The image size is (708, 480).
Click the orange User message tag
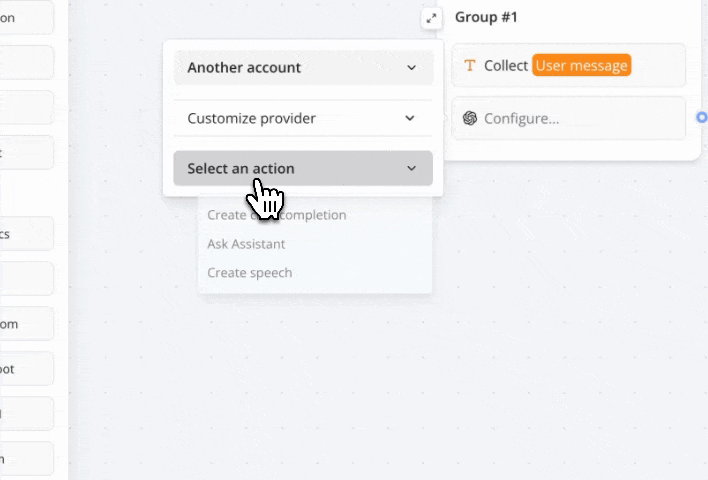click(x=582, y=66)
